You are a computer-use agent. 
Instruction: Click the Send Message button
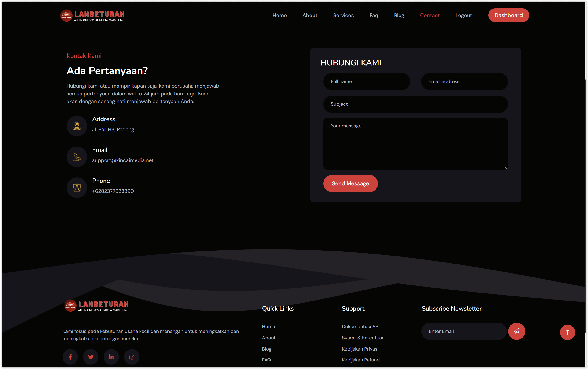350,183
